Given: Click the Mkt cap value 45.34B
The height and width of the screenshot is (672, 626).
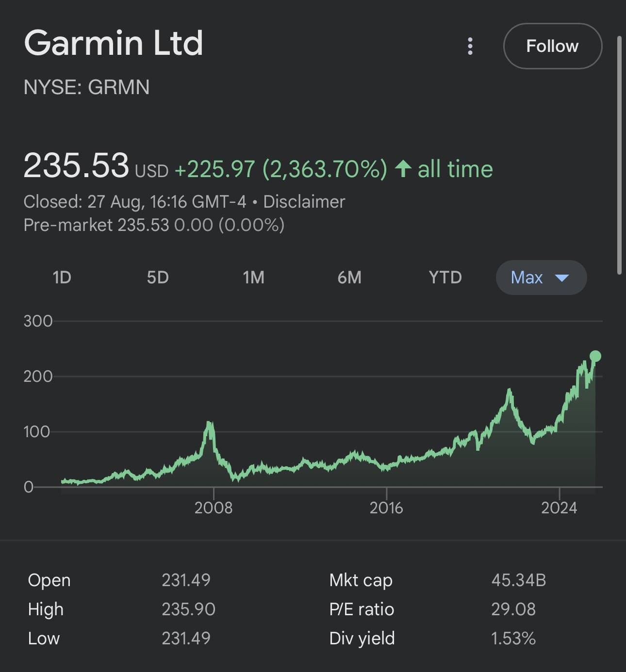Looking at the screenshot, I should (x=518, y=580).
